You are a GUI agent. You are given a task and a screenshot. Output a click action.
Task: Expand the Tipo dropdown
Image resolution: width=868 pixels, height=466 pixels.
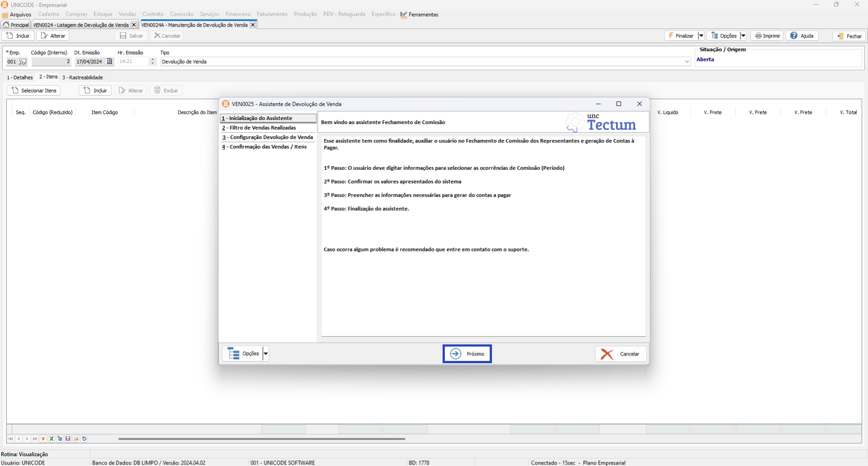pyautogui.click(x=687, y=62)
